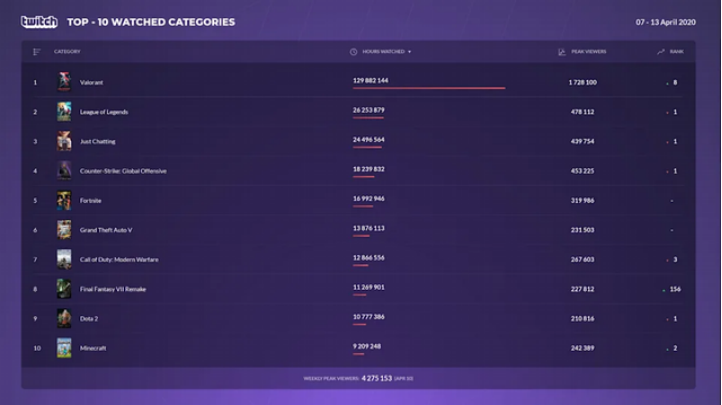Viewport: 722px width, 405px height.
Task: Select the Valorant game thumbnail
Action: 64,82
